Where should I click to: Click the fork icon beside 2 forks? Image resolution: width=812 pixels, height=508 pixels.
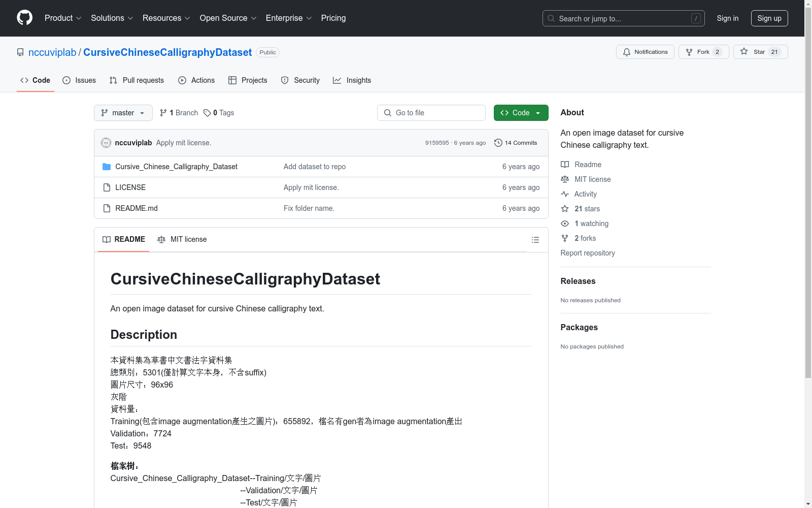pyautogui.click(x=565, y=238)
